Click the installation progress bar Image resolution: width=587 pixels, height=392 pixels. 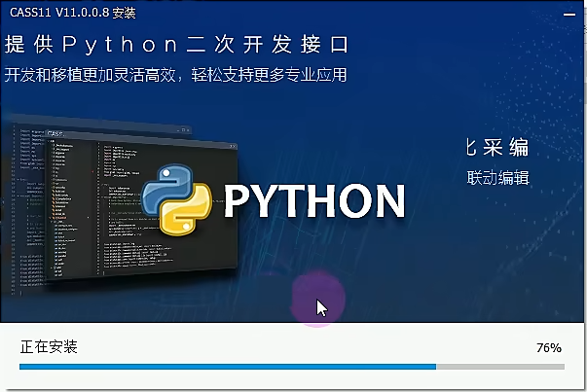tap(292, 367)
